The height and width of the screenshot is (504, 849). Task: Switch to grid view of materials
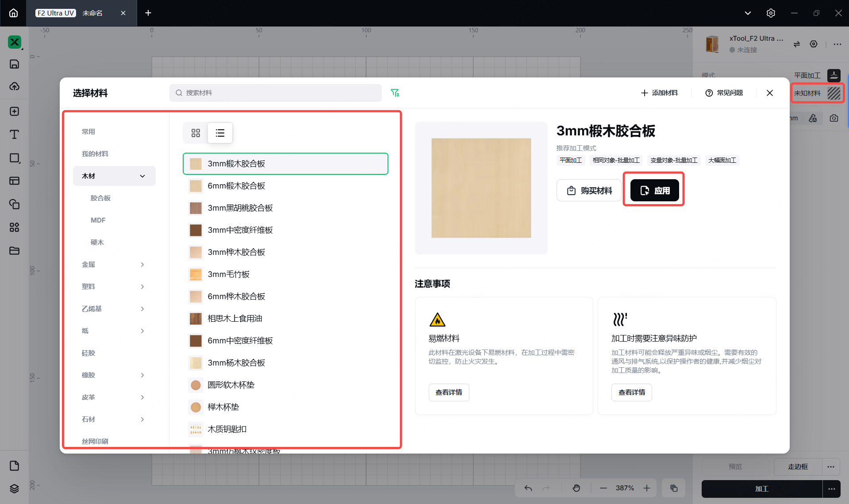tap(196, 133)
